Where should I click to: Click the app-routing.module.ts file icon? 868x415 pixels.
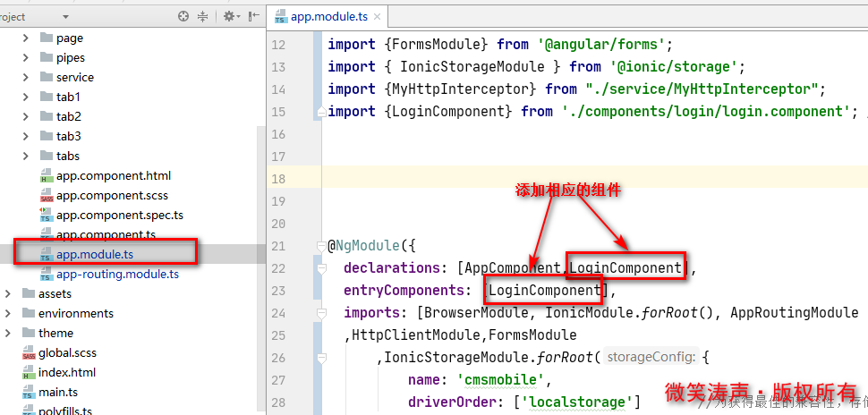[x=47, y=275]
